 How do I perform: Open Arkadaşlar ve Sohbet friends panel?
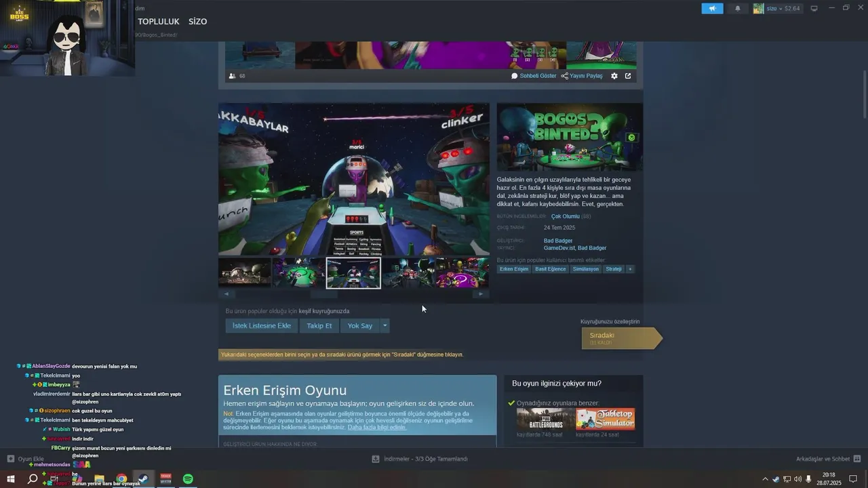pos(823,459)
